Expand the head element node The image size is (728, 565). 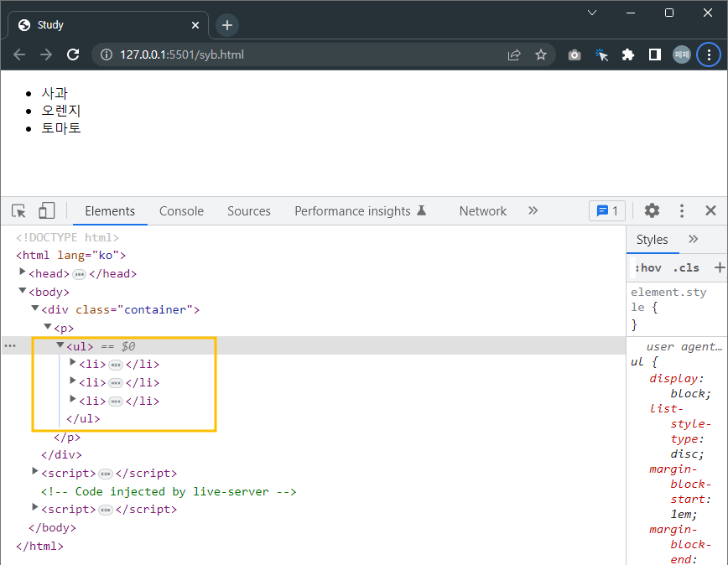[x=22, y=272]
